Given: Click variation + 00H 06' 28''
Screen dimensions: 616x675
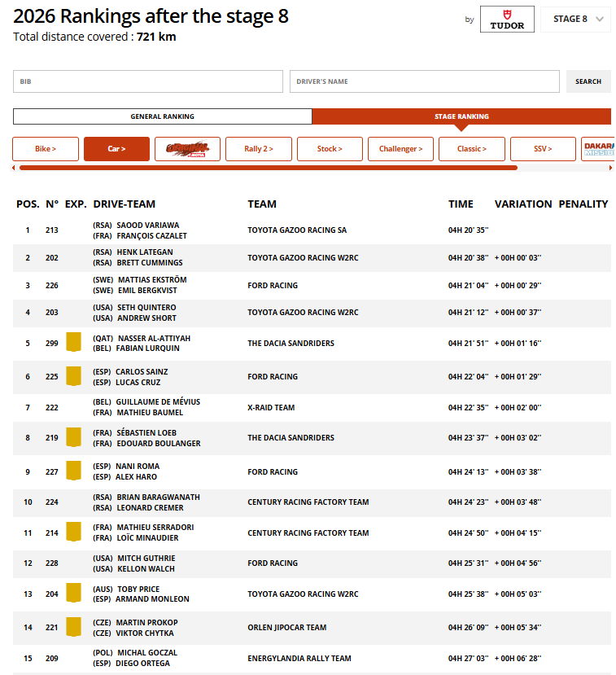Looking at the screenshot, I should pyautogui.click(x=518, y=658).
